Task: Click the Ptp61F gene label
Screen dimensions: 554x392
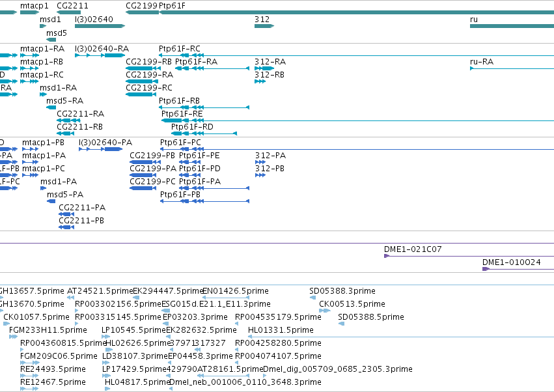Action: [172, 6]
